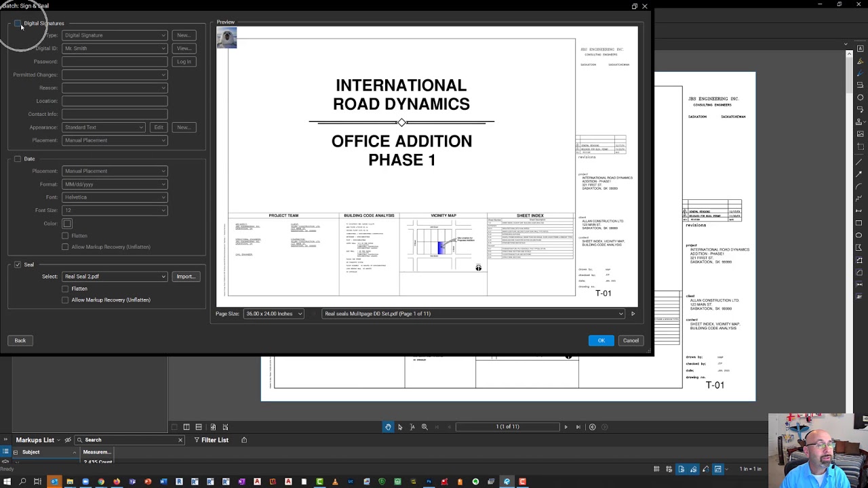Open Seal Select dropdown Real Seal 2.pdf

(115, 277)
